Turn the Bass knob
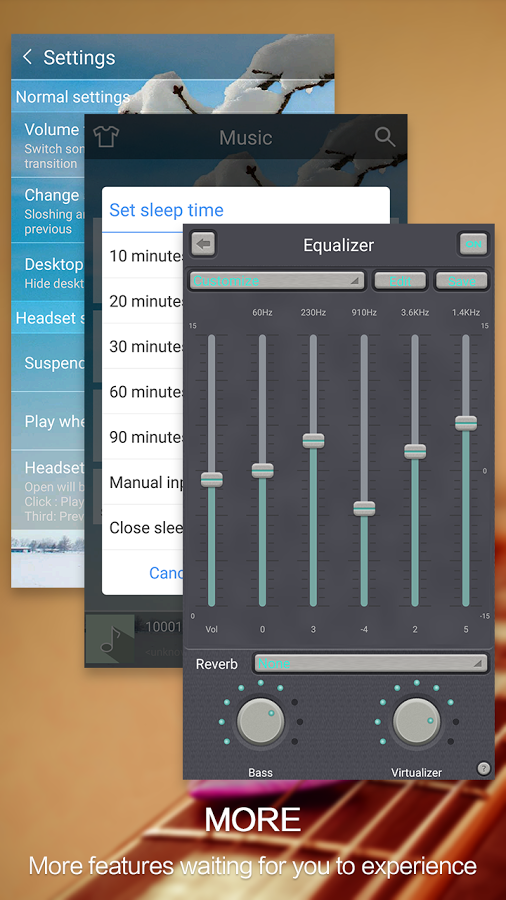The width and height of the screenshot is (506, 900). pyautogui.click(x=260, y=721)
